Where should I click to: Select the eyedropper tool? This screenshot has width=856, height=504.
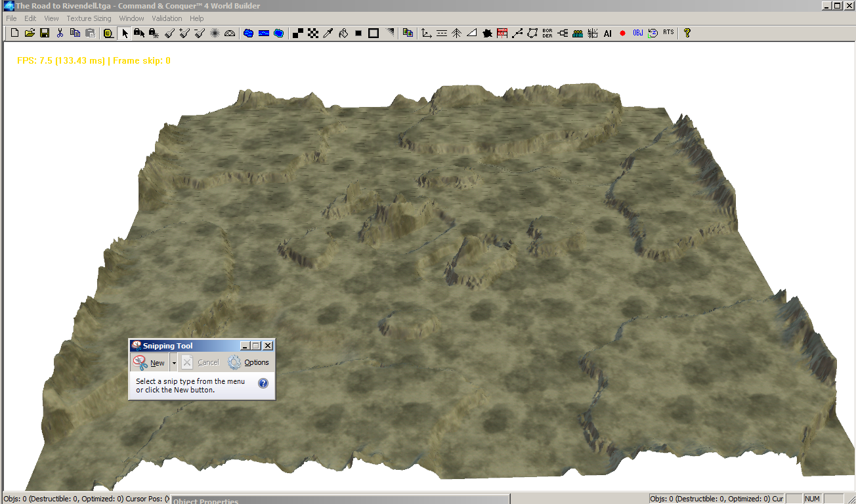click(x=328, y=33)
